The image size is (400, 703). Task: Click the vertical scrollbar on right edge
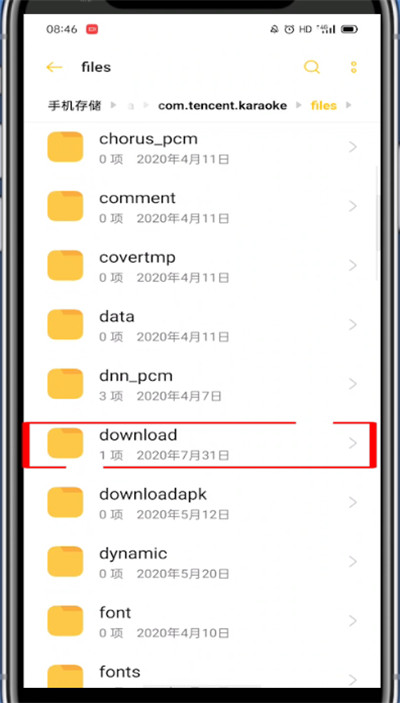(376, 222)
